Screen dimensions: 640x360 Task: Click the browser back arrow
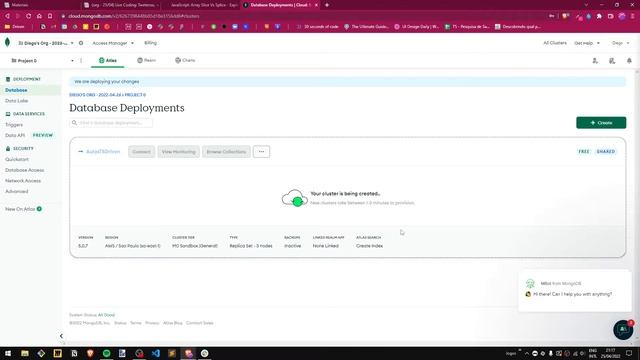point(7,16)
